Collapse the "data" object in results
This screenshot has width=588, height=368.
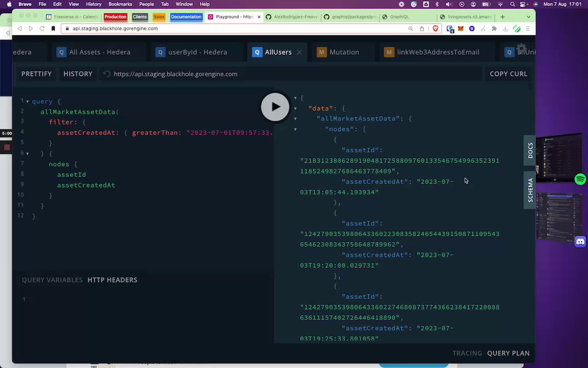[x=296, y=108]
